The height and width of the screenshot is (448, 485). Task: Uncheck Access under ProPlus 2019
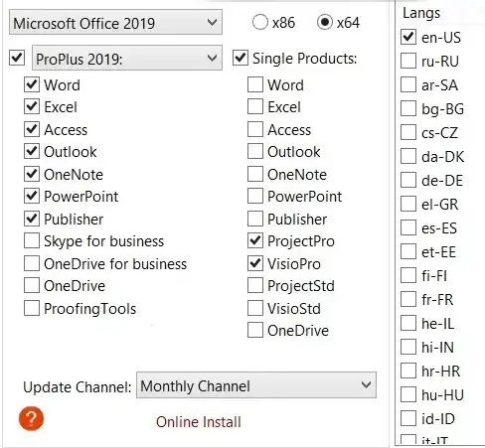[32, 129]
